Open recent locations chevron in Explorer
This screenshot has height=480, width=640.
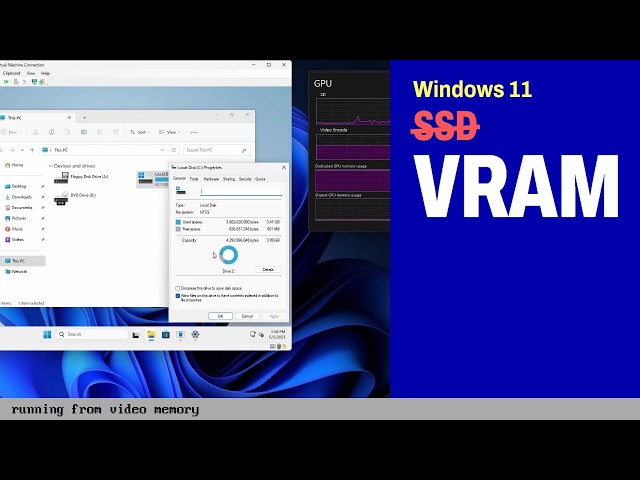click(22, 150)
